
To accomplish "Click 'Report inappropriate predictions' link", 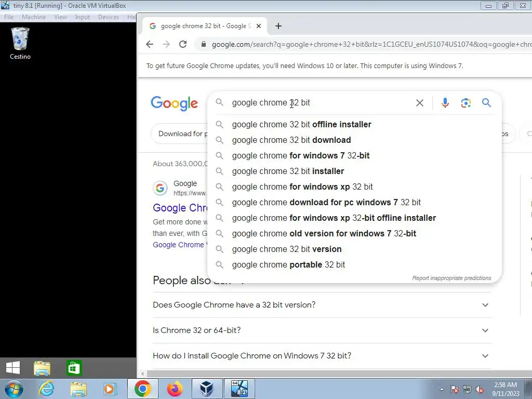I will point(451,278).
